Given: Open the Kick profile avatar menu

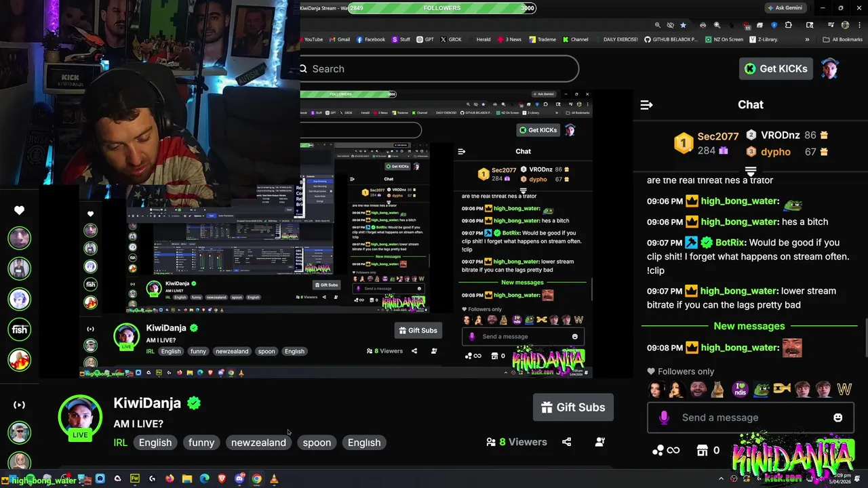Looking at the screenshot, I should [830, 68].
